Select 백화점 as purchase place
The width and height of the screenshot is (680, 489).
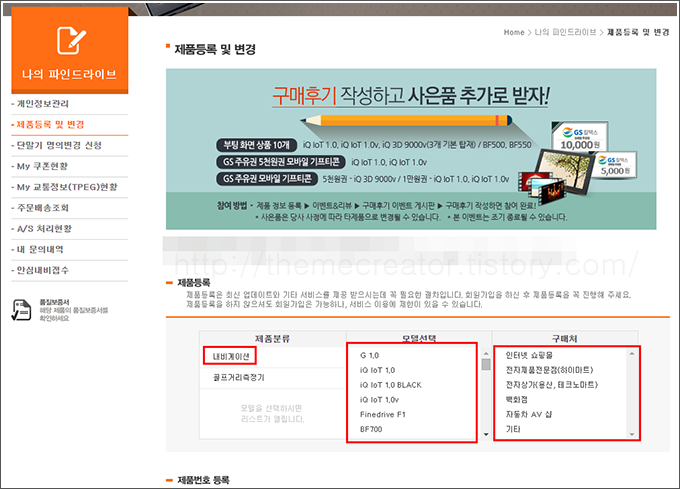(517, 400)
